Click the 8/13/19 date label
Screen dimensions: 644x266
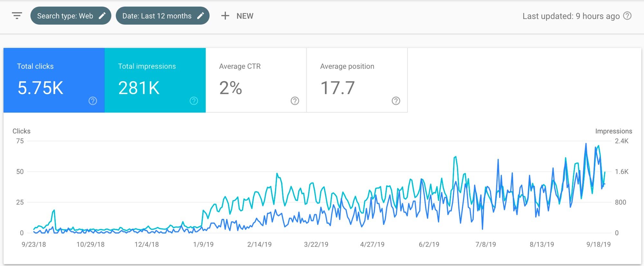tap(542, 244)
